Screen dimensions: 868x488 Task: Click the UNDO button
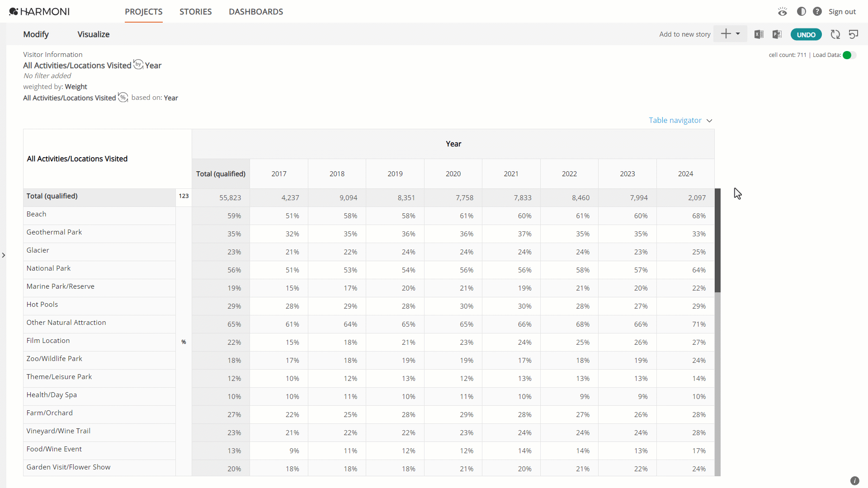[x=806, y=35]
